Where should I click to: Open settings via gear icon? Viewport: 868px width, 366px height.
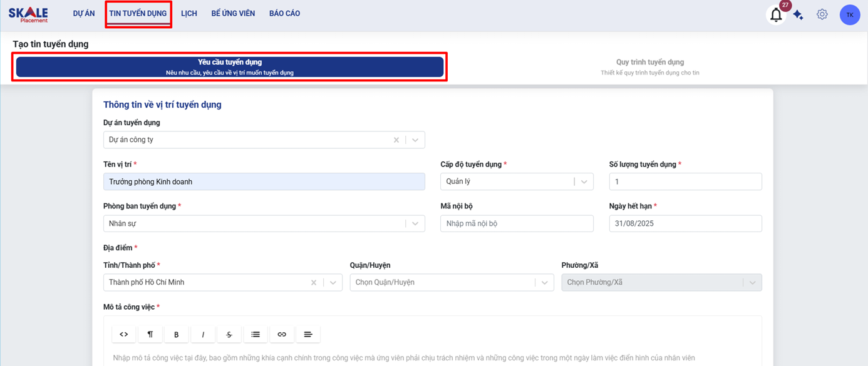click(x=822, y=14)
